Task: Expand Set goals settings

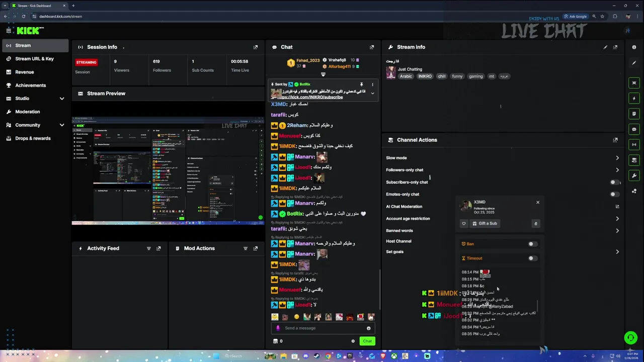Action: coord(617,252)
